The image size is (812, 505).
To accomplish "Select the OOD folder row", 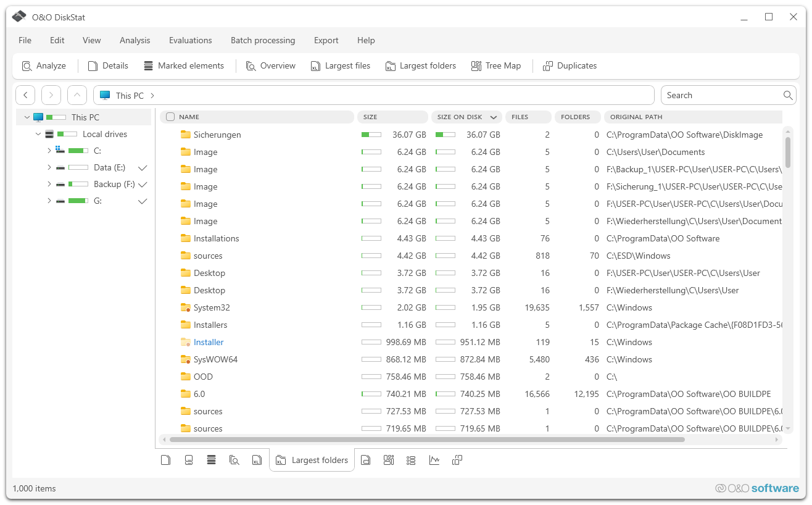I will pyautogui.click(x=471, y=377).
